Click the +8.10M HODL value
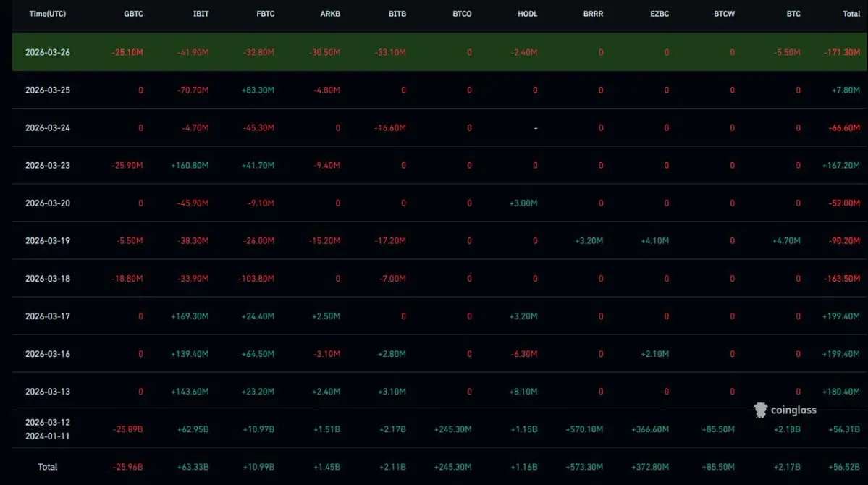The image size is (868, 485). point(523,392)
